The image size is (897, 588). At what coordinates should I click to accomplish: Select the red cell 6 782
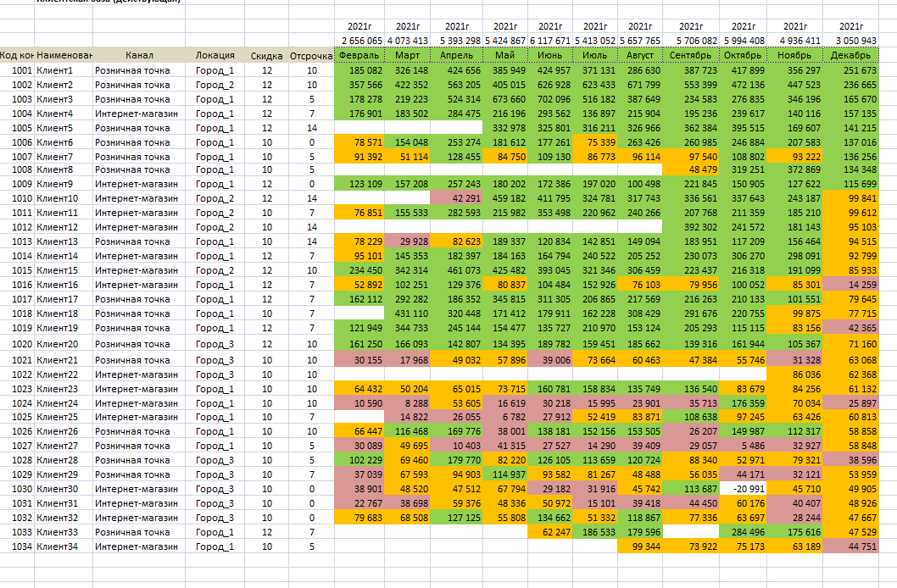(x=505, y=417)
